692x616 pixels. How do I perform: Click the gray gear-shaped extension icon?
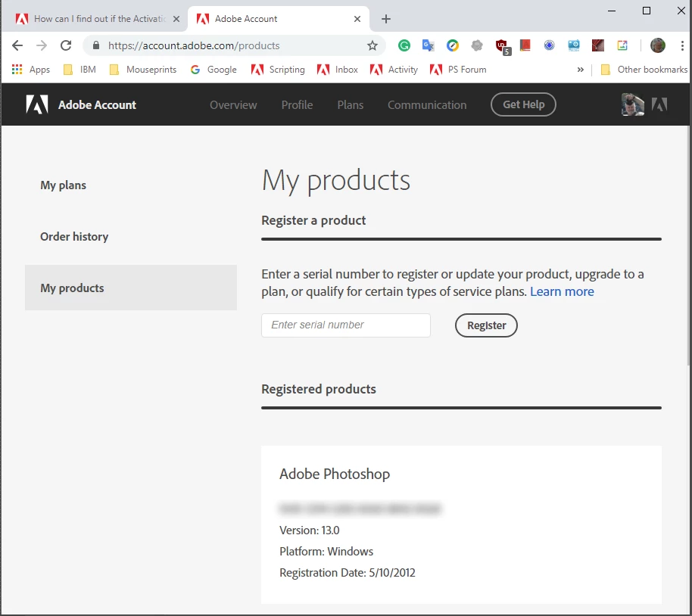477,45
